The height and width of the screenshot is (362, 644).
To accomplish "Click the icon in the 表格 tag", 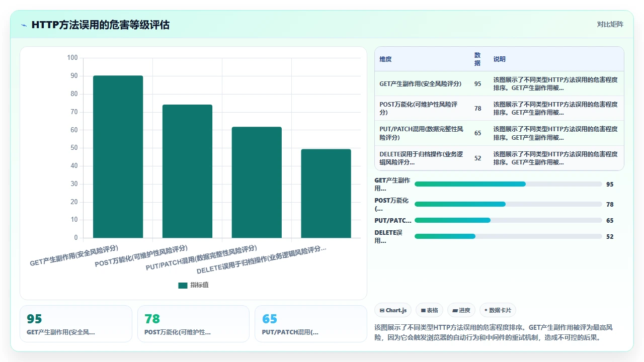I will point(424,311).
